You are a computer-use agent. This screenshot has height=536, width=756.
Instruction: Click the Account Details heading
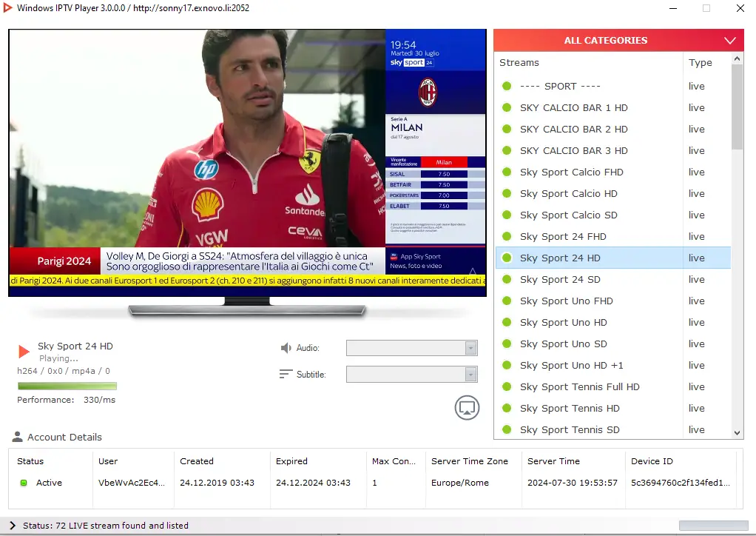pos(64,437)
